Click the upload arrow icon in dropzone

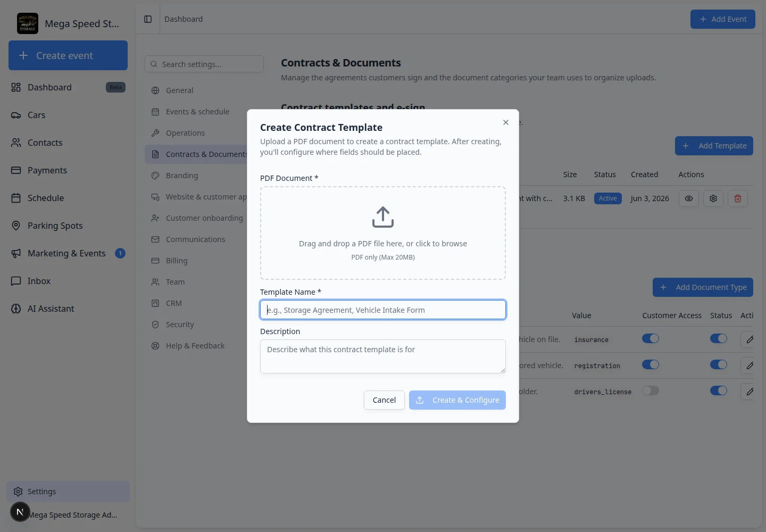383,217
